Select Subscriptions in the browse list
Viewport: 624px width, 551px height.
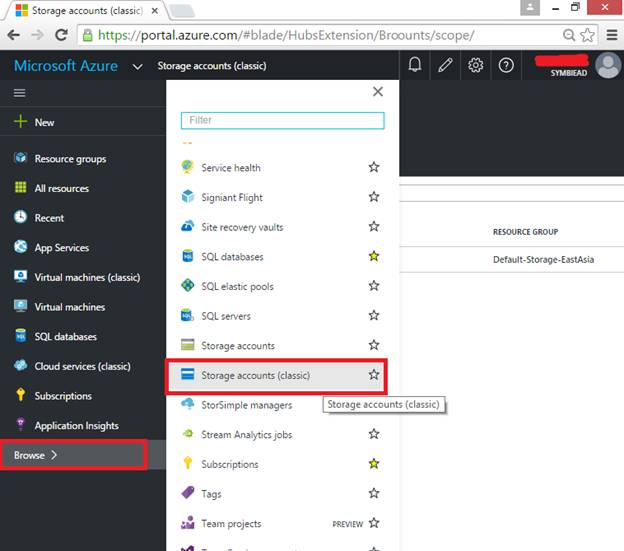tap(230, 464)
